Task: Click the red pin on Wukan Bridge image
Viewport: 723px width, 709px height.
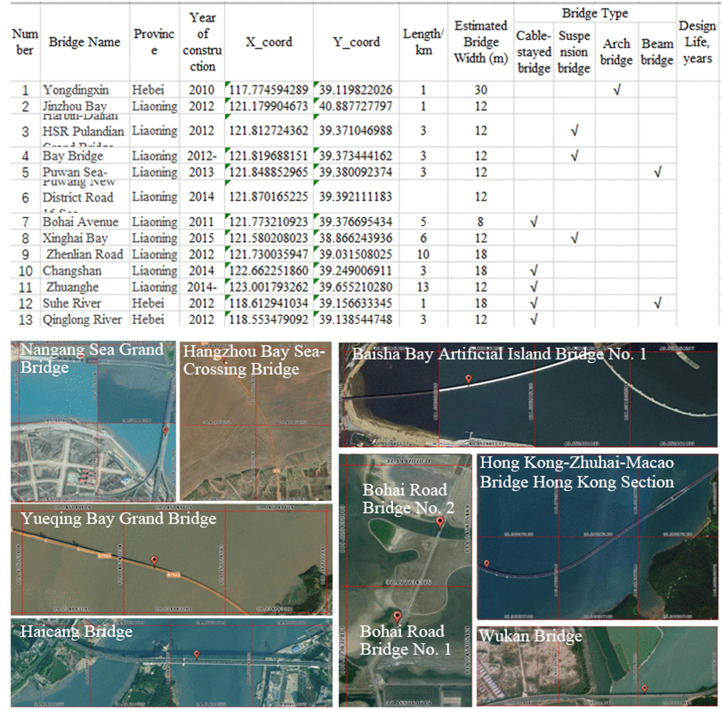Action: pos(645,689)
